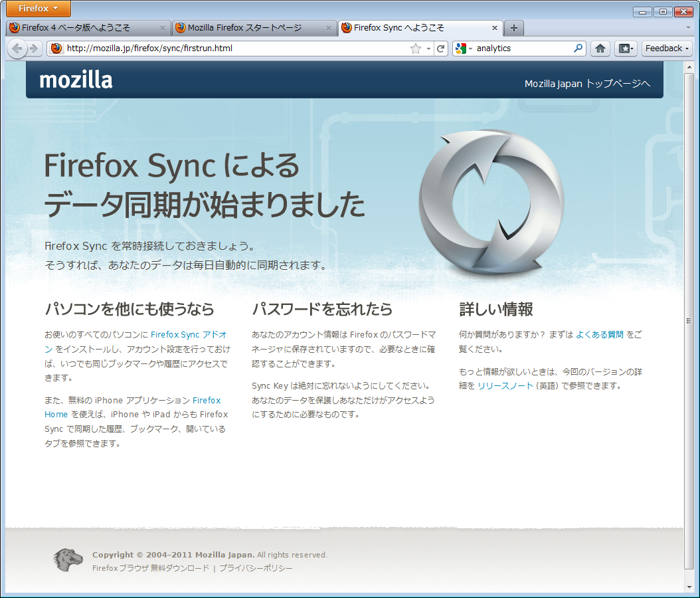Go to the home page via house icon

600,49
